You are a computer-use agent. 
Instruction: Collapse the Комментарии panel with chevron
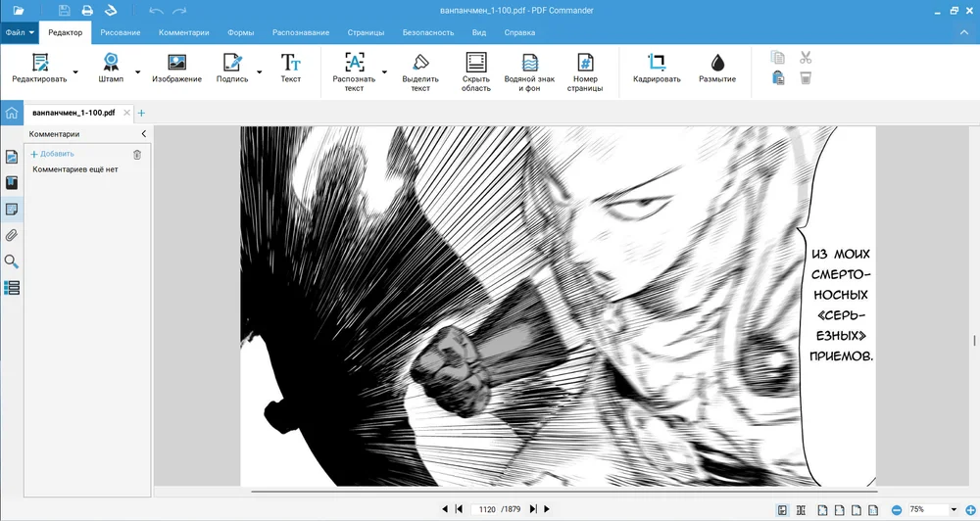(144, 134)
